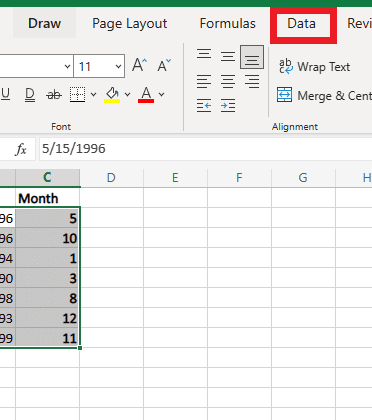The image size is (372, 420).
Task: Select the cell with month value 8
Action: (47, 298)
